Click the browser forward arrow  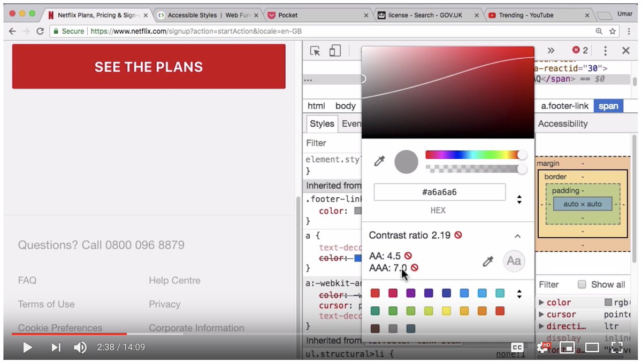tap(26, 31)
